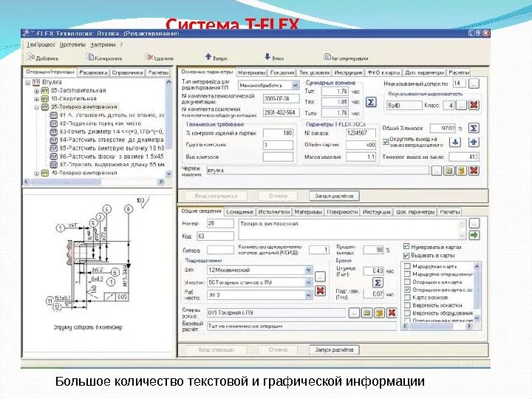Click the blue down arrow near Округлять выход
The width and height of the screenshot is (532, 399).
click(x=455, y=142)
